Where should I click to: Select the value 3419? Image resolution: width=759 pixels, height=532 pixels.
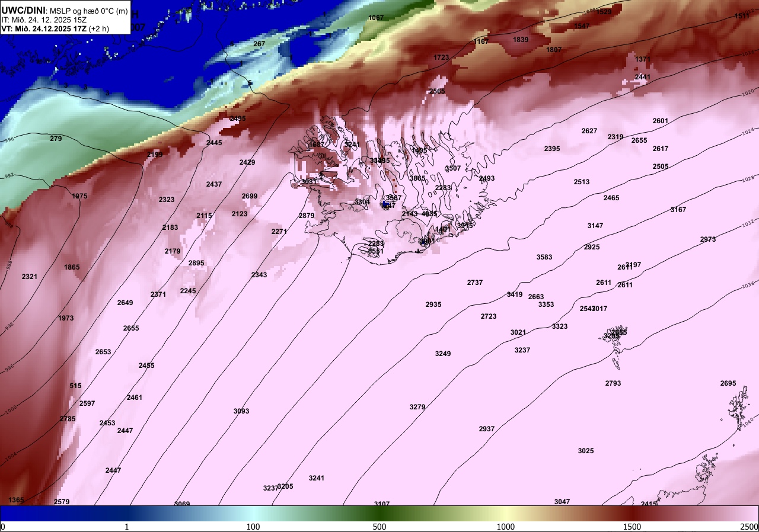[x=515, y=294]
